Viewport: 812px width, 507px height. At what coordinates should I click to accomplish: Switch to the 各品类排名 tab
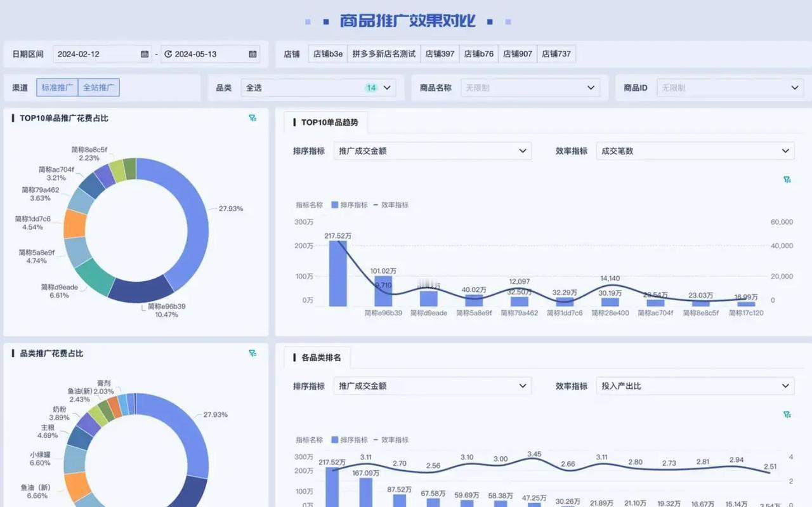click(317, 358)
